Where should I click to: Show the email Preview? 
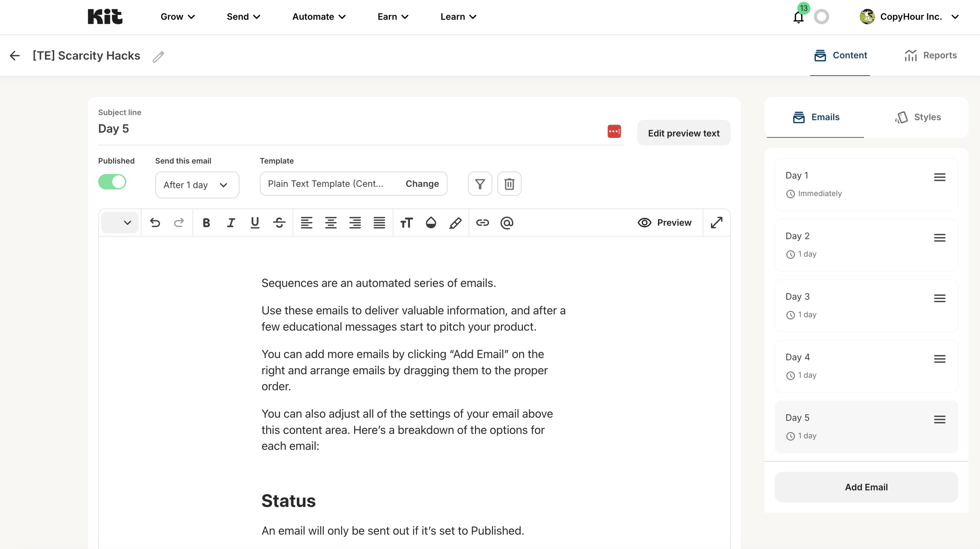665,223
